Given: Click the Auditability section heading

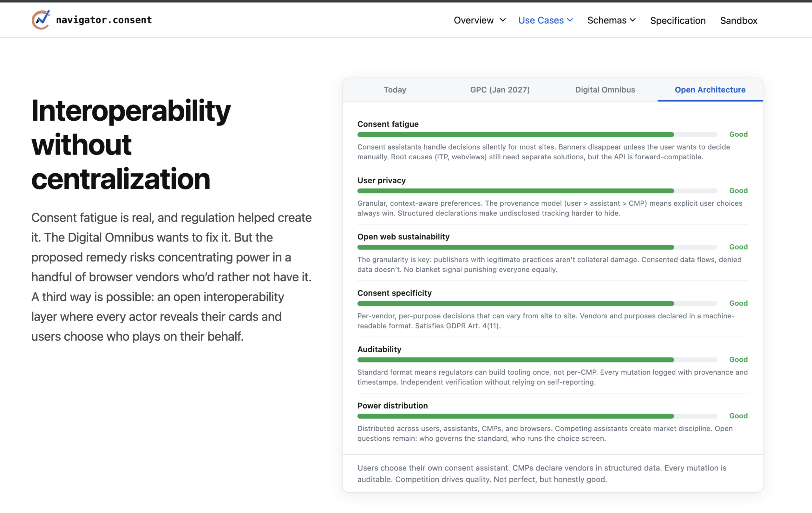Looking at the screenshot, I should pos(379,349).
